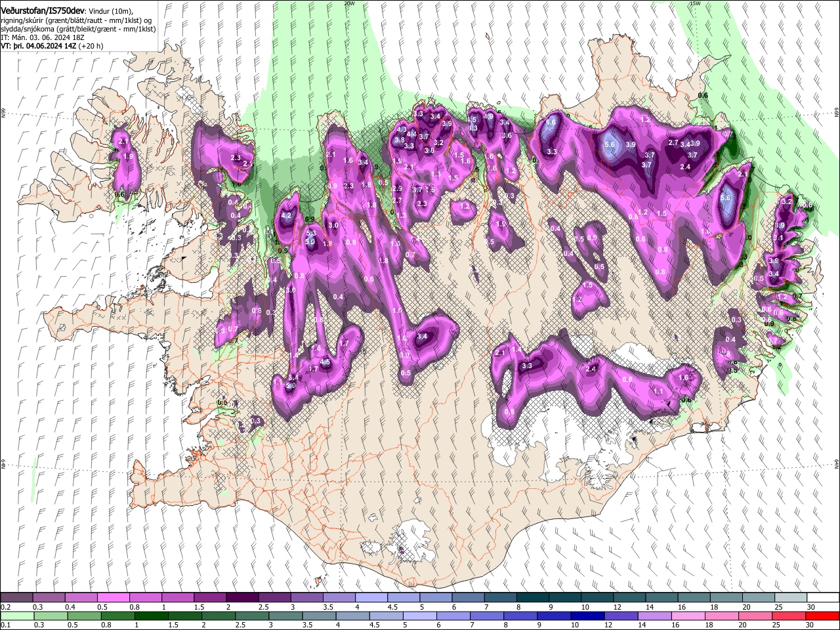The image size is (840, 630).
Task: Pick the bright pink 0.5 snow legend swatch
Action: (x=113, y=598)
